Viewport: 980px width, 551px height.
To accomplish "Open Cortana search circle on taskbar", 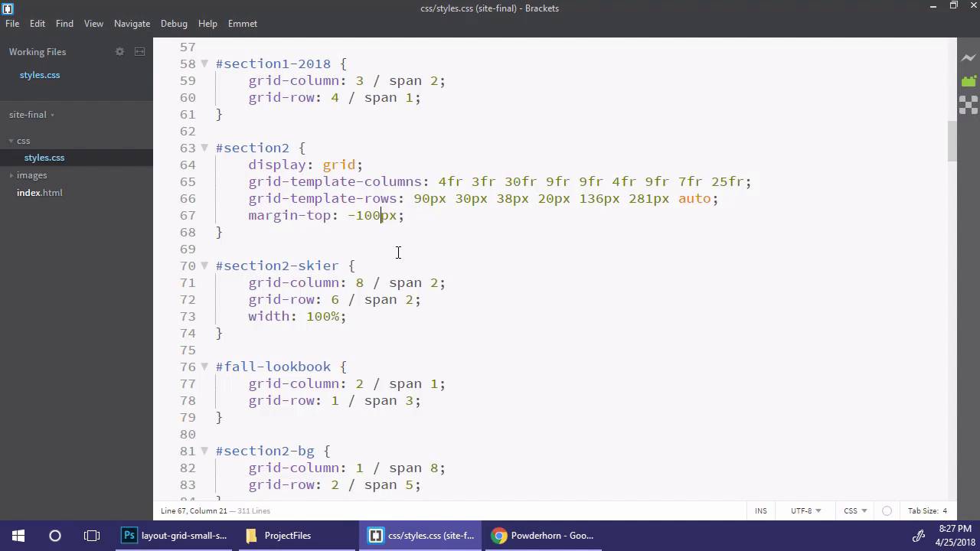I will 55,536.
